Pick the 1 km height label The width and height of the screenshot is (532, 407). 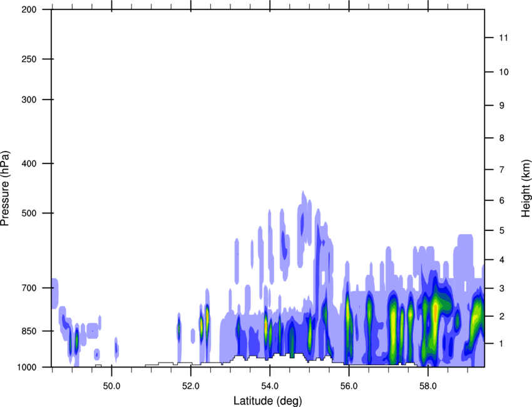coord(501,344)
